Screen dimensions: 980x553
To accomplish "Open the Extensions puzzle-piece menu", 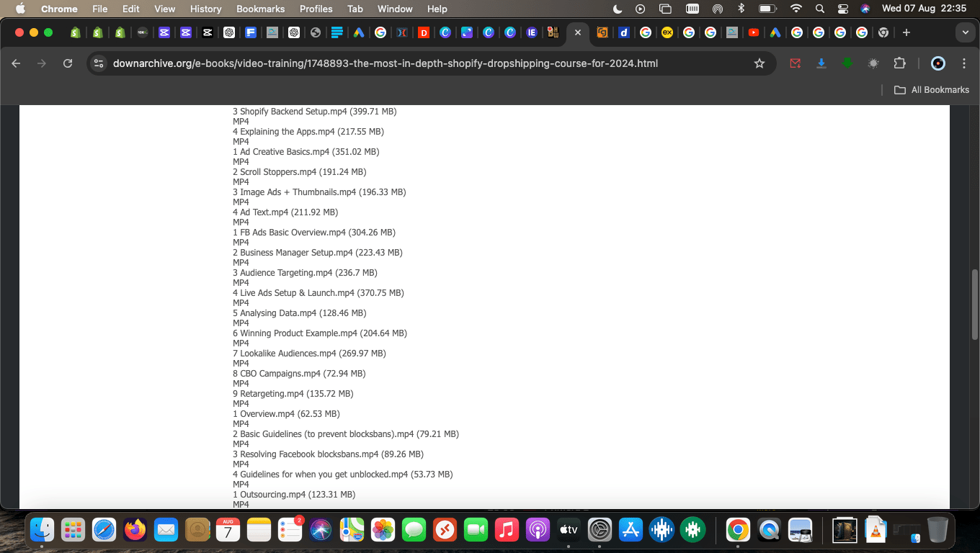I will (899, 63).
